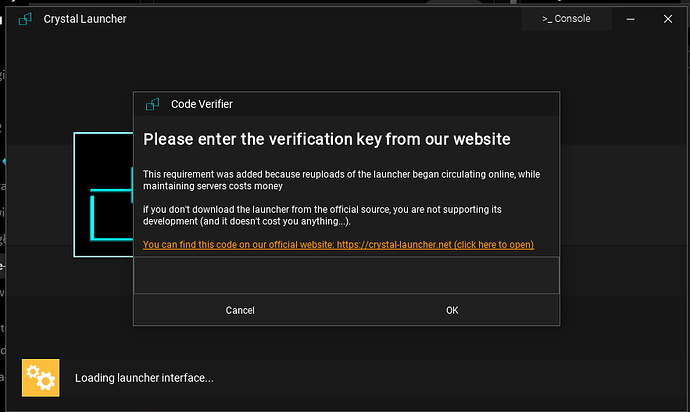This screenshot has width=690, height=412.
Task: Close the Crystal Launcher window
Action: (666, 18)
